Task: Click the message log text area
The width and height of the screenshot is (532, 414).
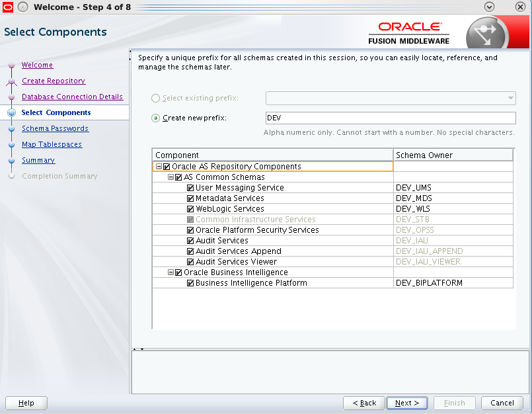Action: tap(330, 372)
